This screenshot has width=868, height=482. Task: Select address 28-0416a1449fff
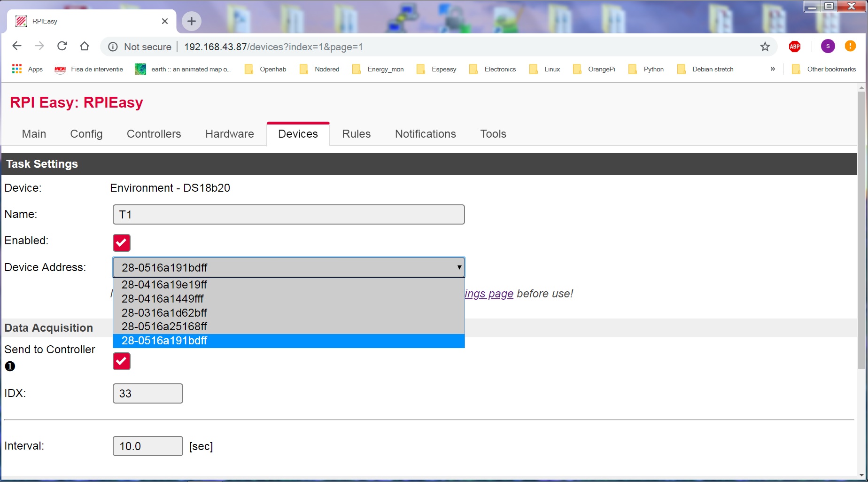(x=289, y=299)
